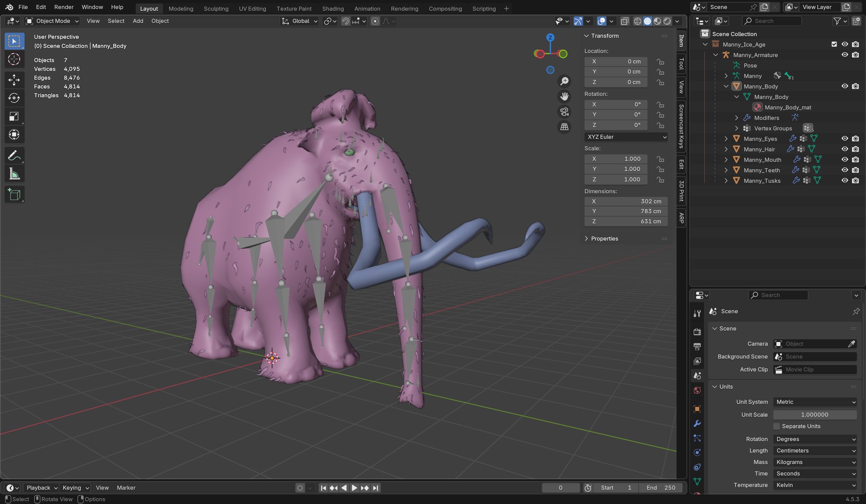
Task: Choose the Select Box tool
Action: click(14, 41)
